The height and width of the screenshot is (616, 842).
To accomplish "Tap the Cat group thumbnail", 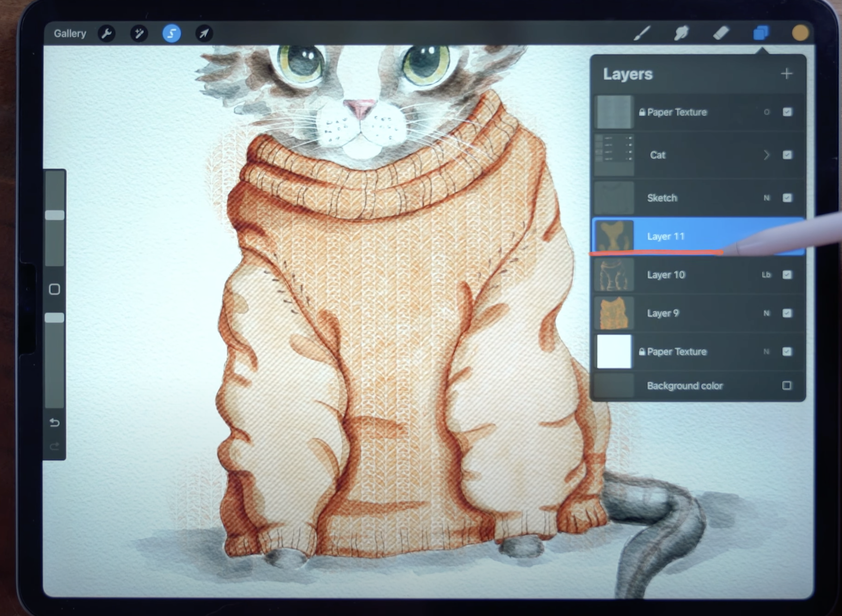I will coord(614,155).
